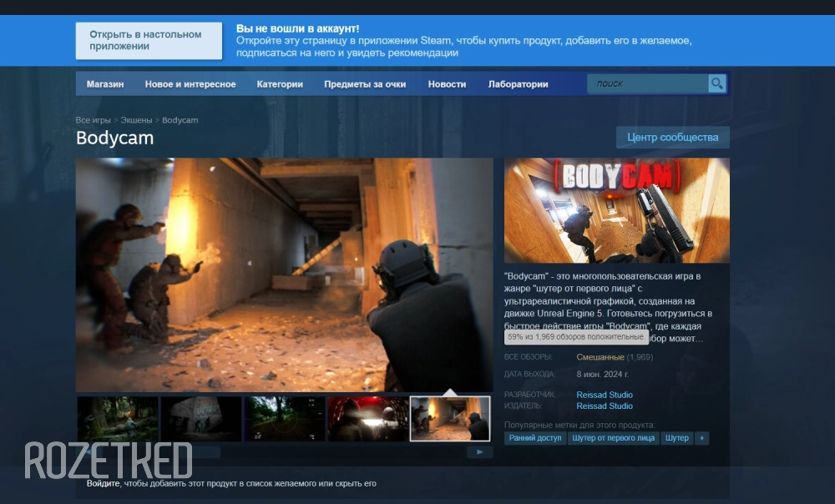Go to the Новости section
The height and width of the screenshot is (504, 835).
447,84
